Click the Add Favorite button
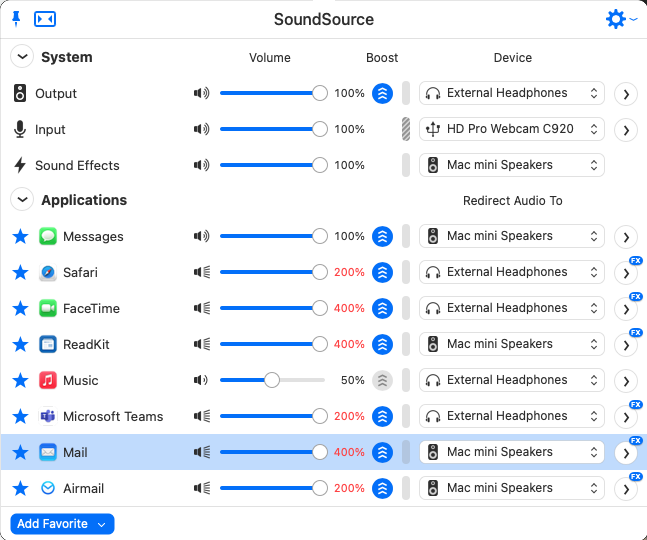 pyautogui.click(x=62, y=524)
